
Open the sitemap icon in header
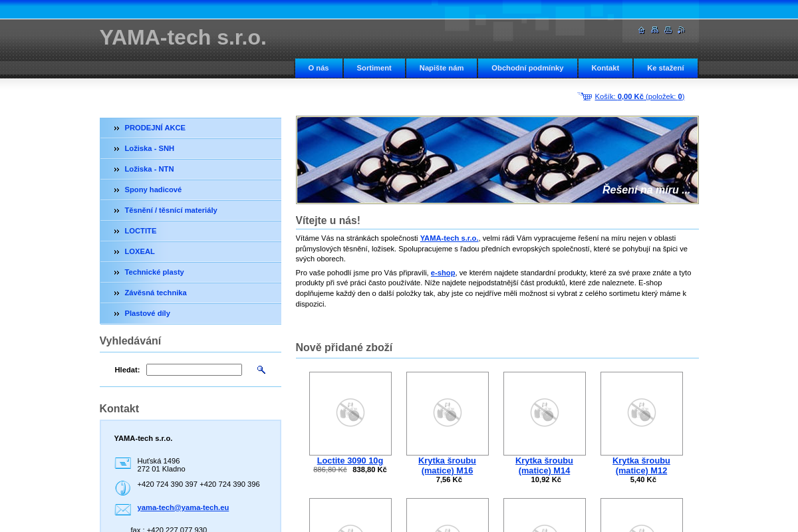655,30
